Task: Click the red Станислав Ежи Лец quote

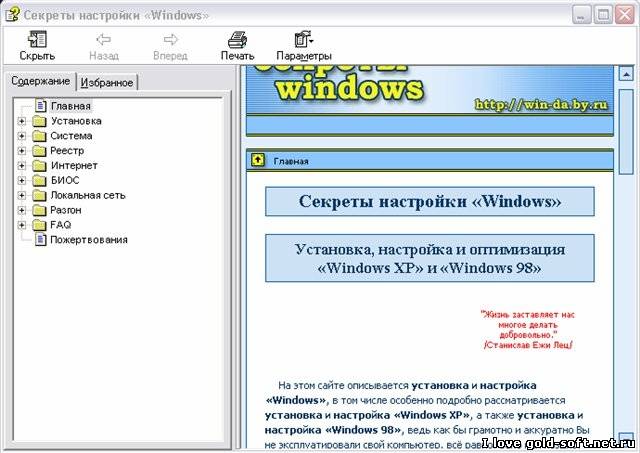Action: 528,330
